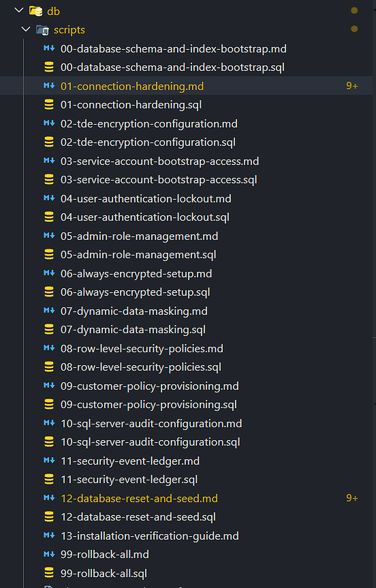This screenshot has height=588, width=376.
Task: Click SQL icon of 02-tde-encryption-configuration.sql
Action: [x=49, y=142]
